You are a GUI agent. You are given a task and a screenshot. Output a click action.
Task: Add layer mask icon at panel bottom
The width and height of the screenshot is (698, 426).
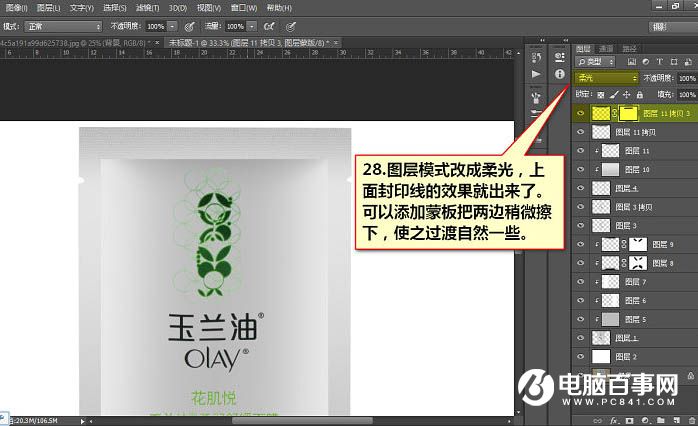[629, 420]
